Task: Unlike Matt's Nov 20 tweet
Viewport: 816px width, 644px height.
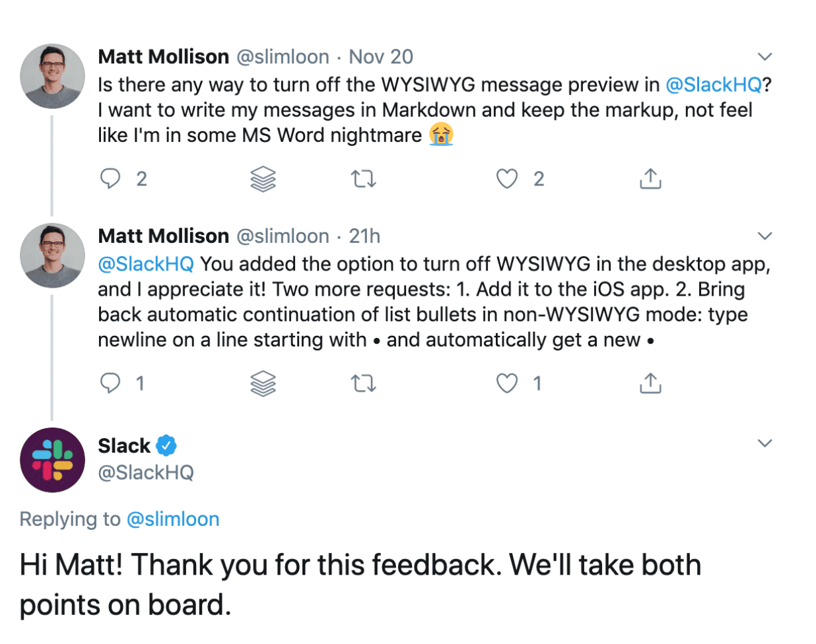Action: (508, 178)
